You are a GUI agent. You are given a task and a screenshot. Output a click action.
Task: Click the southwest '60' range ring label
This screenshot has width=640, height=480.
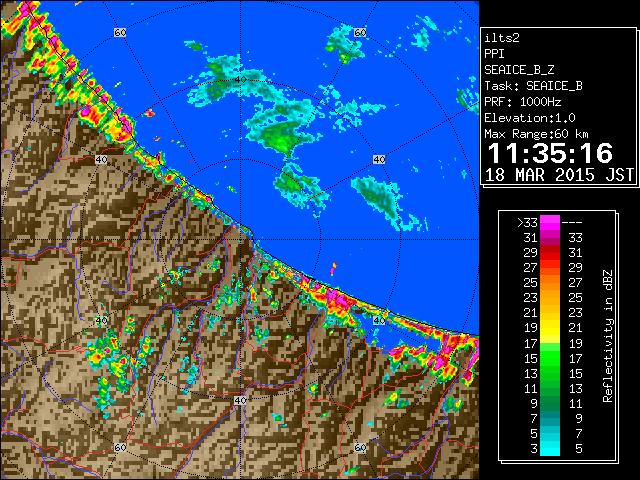120,447
